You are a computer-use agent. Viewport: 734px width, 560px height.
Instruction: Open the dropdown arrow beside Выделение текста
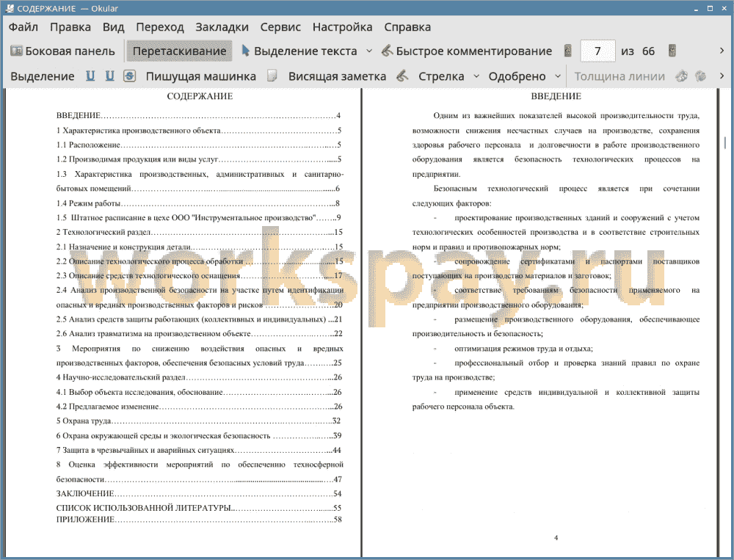click(369, 51)
